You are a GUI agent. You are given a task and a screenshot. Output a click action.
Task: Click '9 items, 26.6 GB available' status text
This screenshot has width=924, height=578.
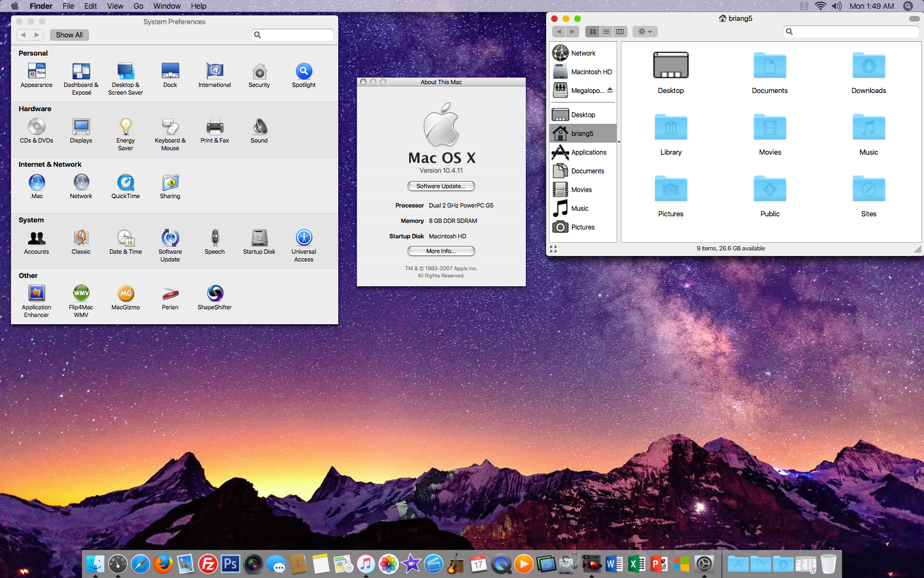[x=730, y=248]
